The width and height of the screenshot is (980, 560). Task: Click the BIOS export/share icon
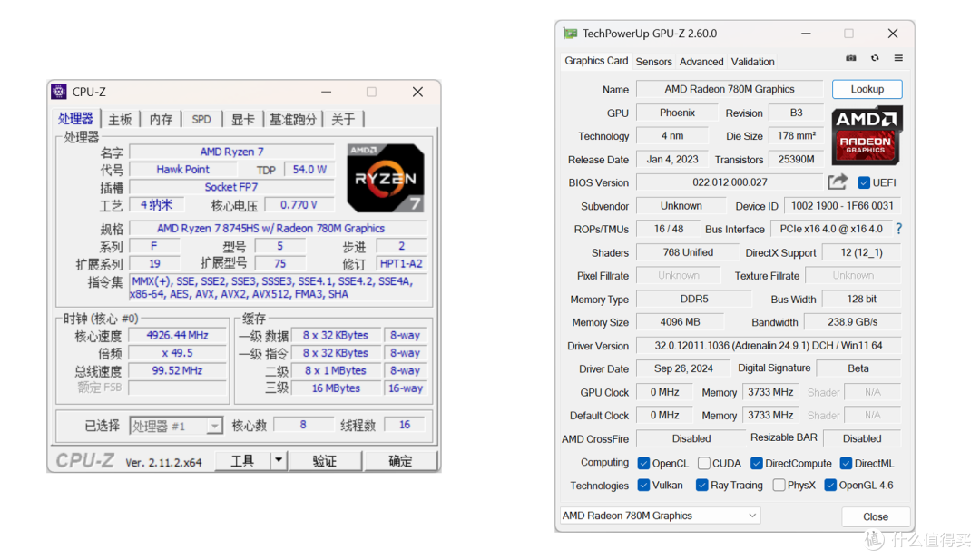(x=838, y=182)
